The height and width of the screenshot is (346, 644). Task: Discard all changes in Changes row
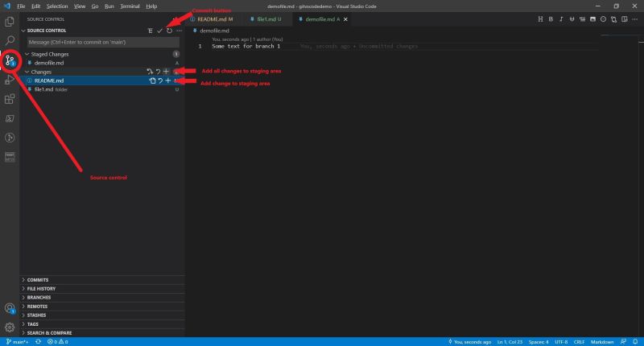coord(158,72)
